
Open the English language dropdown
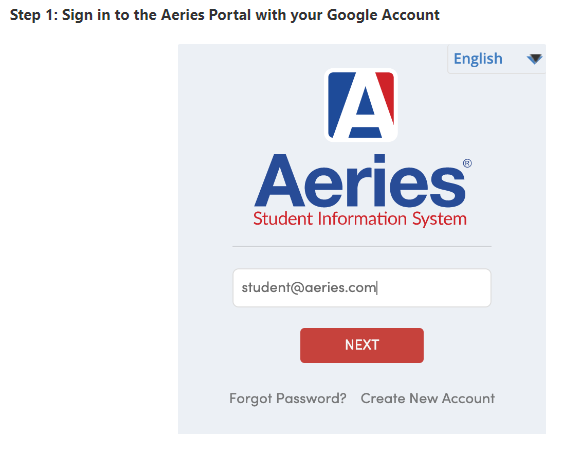[x=496, y=59]
